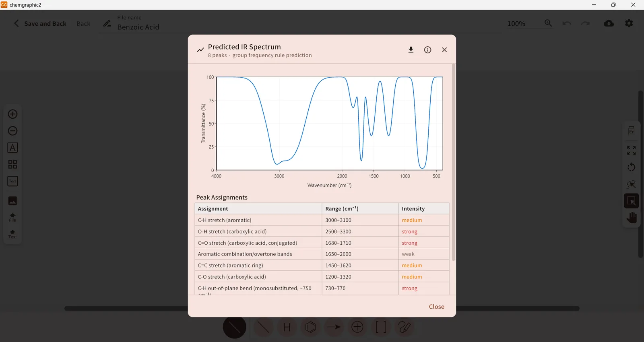Select the eraser tool in bottom toolbar

pos(405,327)
